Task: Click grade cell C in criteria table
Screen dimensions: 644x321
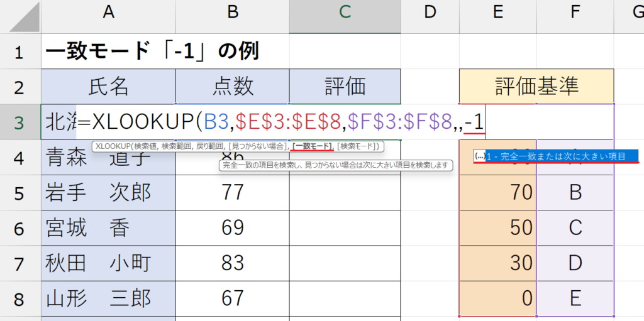Action: coord(575,228)
